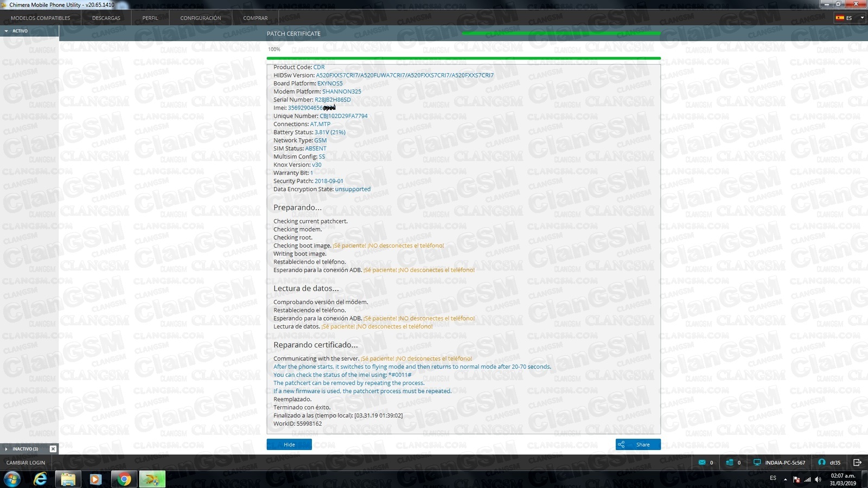Open Google Chrome from the taskbar
The image size is (868, 488).
point(124,479)
